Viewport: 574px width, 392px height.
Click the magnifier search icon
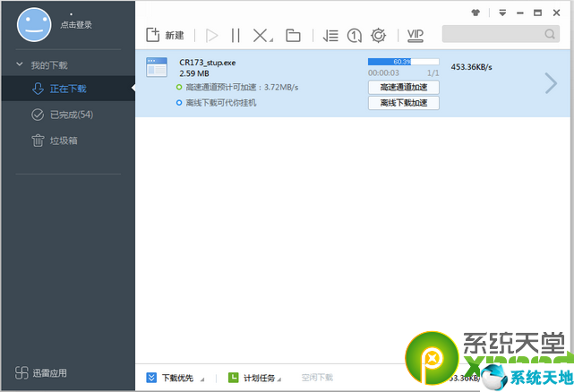click(550, 34)
